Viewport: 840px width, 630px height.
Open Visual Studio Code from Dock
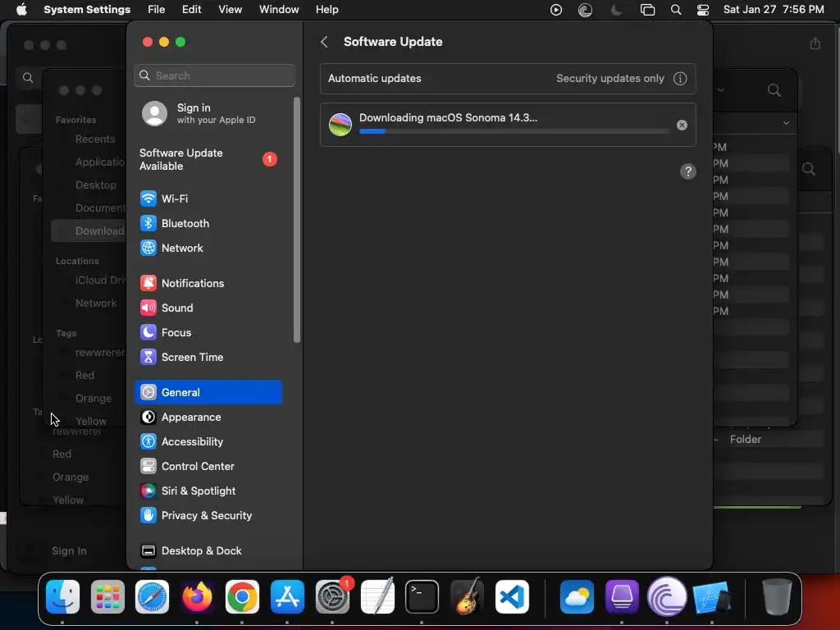(512, 597)
